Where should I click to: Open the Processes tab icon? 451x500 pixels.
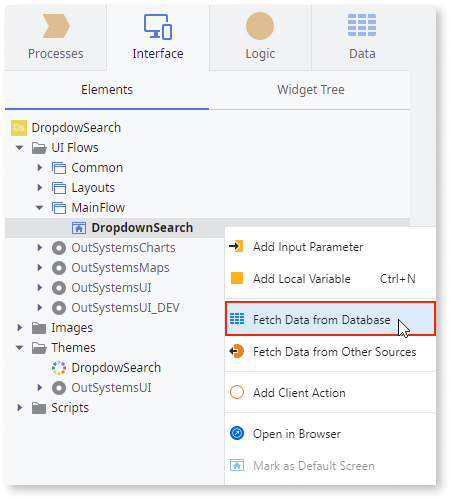(56, 26)
